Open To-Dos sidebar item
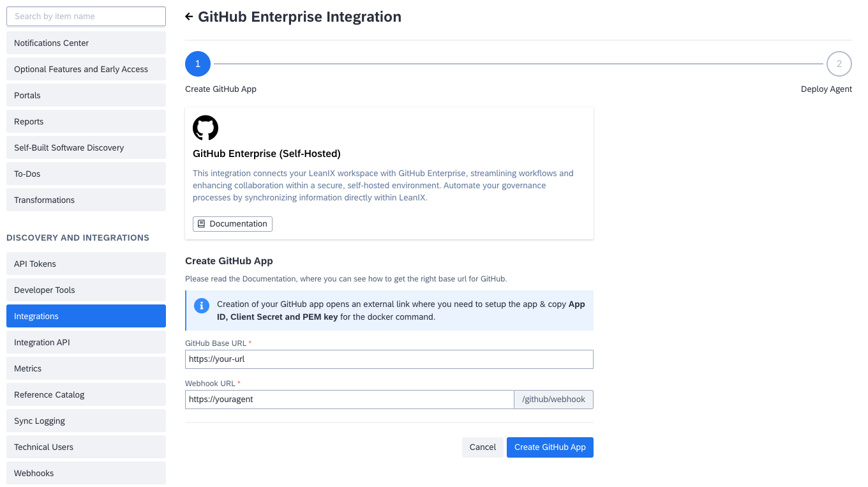 pos(86,174)
